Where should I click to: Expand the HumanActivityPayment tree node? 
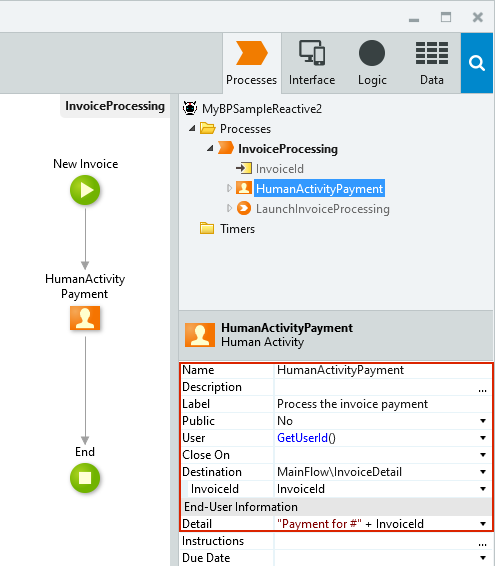(x=229, y=188)
